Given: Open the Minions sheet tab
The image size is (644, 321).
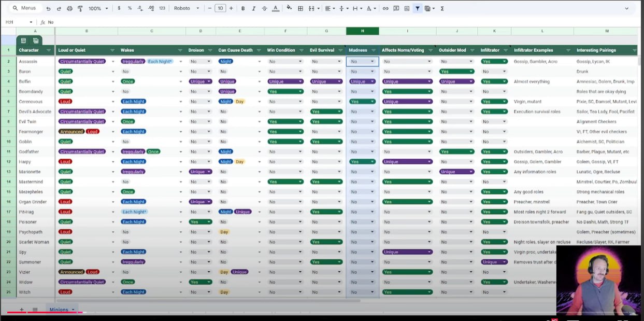Looking at the screenshot, I should pyautogui.click(x=59, y=310).
